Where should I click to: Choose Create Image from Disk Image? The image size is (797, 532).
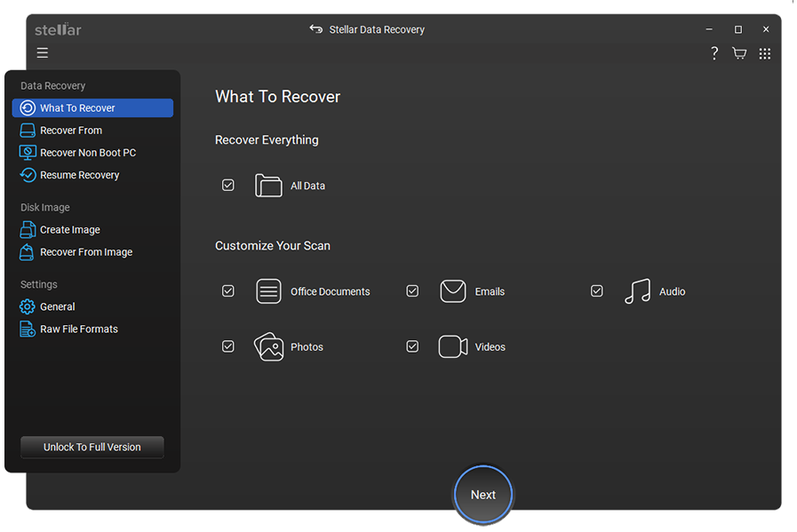click(92, 230)
